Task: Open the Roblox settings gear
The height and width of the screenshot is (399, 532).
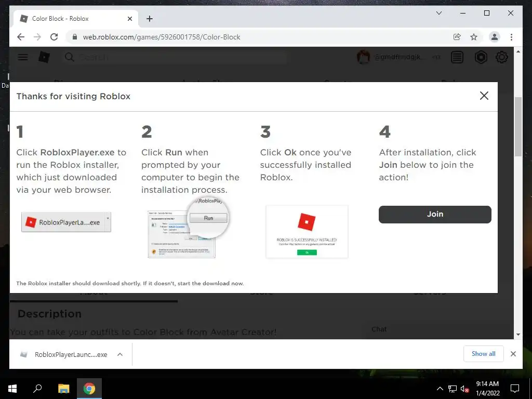Action: pyautogui.click(x=502, y=57)
